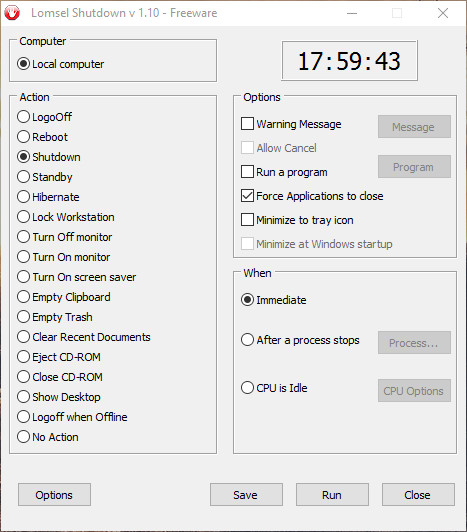
Task: Toggle the Allow Cancel checkbox
Action: tap(247, 148)
